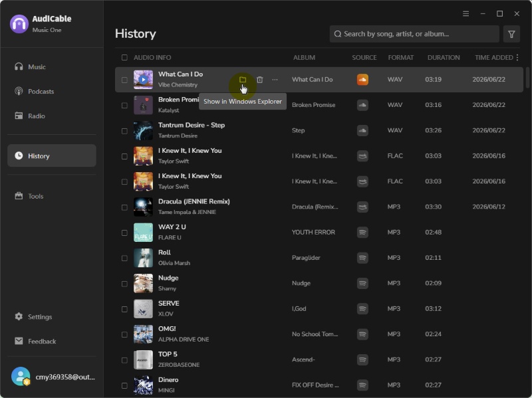Click the AUDIO INFO column header

point(152,58)
